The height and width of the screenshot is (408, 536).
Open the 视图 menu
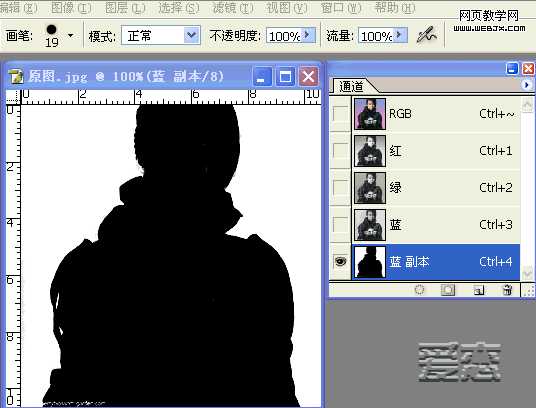286,8
